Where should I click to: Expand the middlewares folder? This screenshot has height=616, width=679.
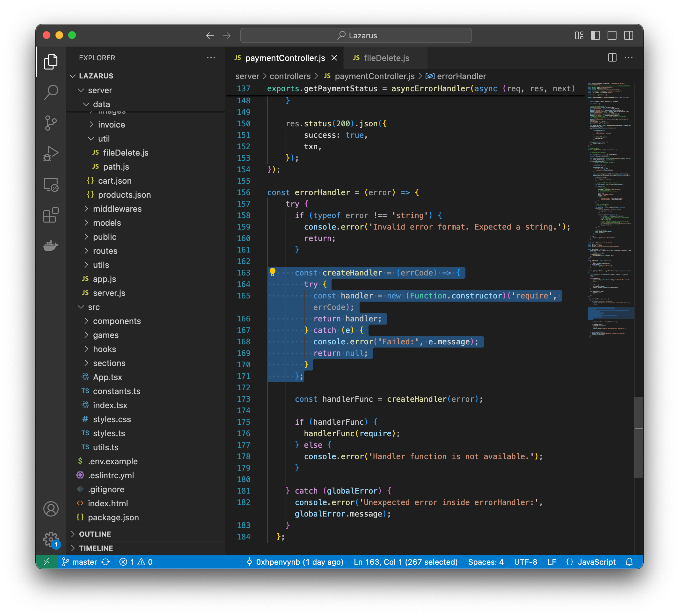click(x=145, y=209)
